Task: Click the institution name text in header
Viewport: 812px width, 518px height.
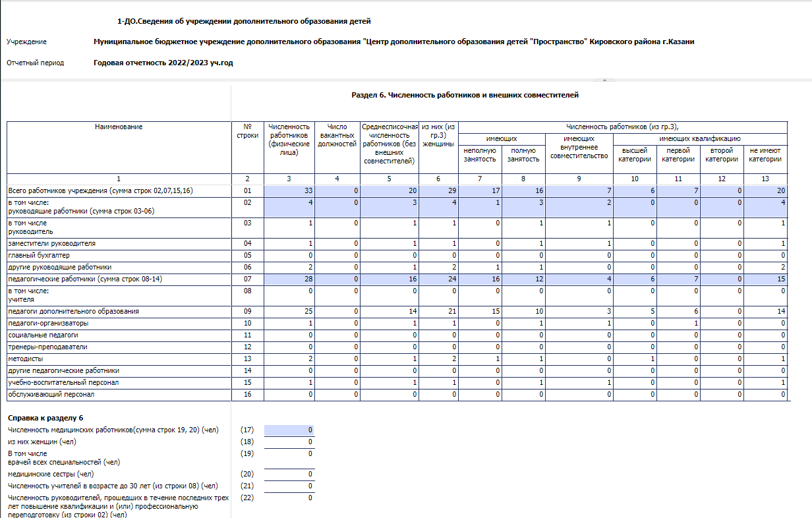Action: 393,42
